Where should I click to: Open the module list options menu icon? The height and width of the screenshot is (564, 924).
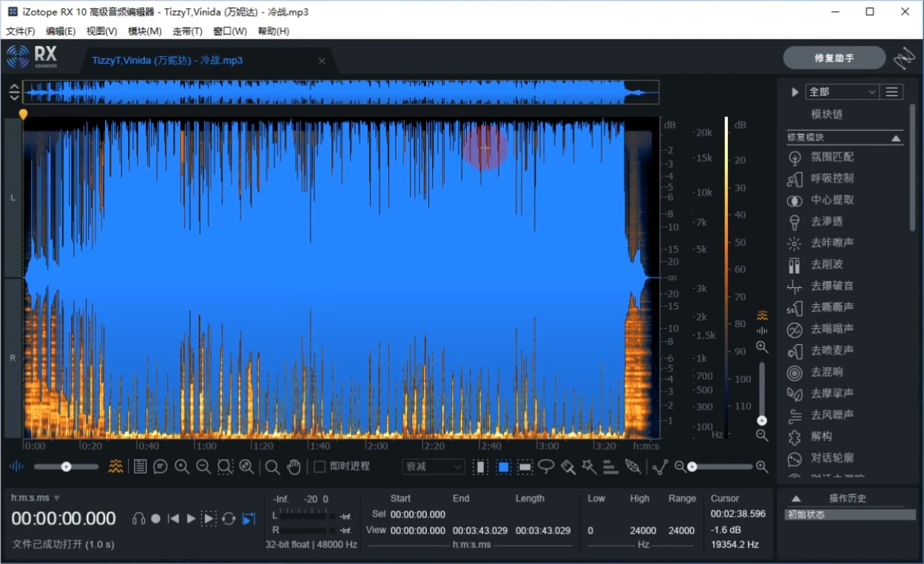pyautogui.click(x=892, y=92)
